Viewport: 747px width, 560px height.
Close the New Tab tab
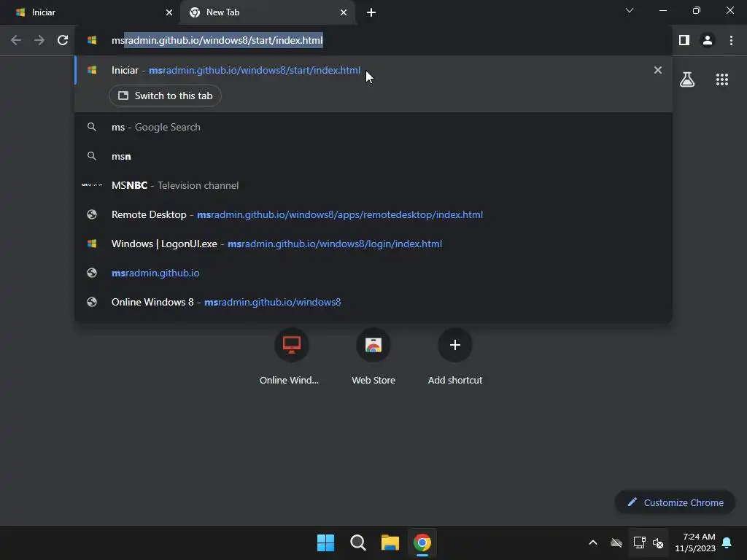(344, 12)
